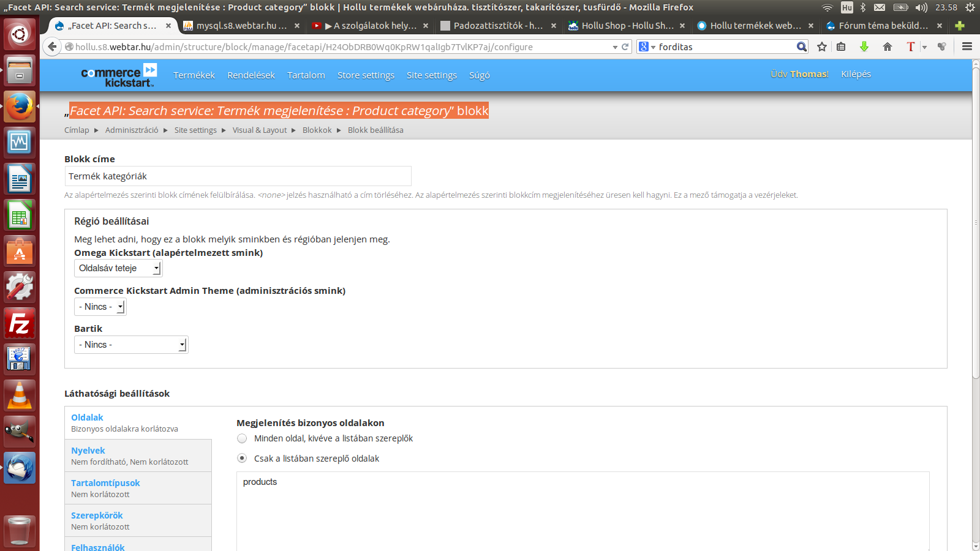Select 'Csak a listában szereplő oldalak' radio

pyautogui.click(x=242, y=459)
